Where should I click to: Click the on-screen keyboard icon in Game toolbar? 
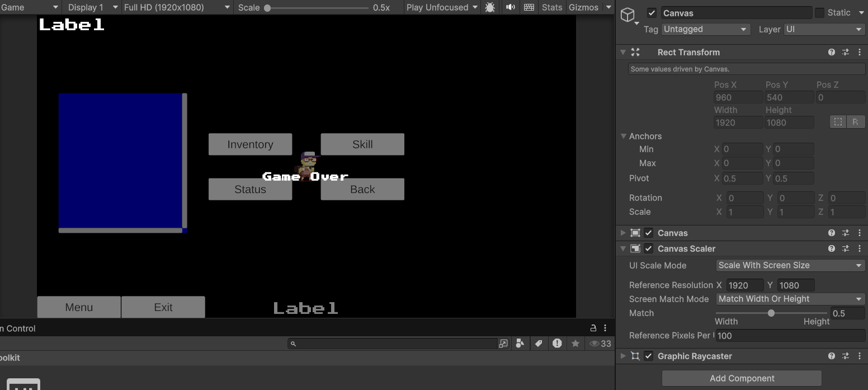pos(529,7)
